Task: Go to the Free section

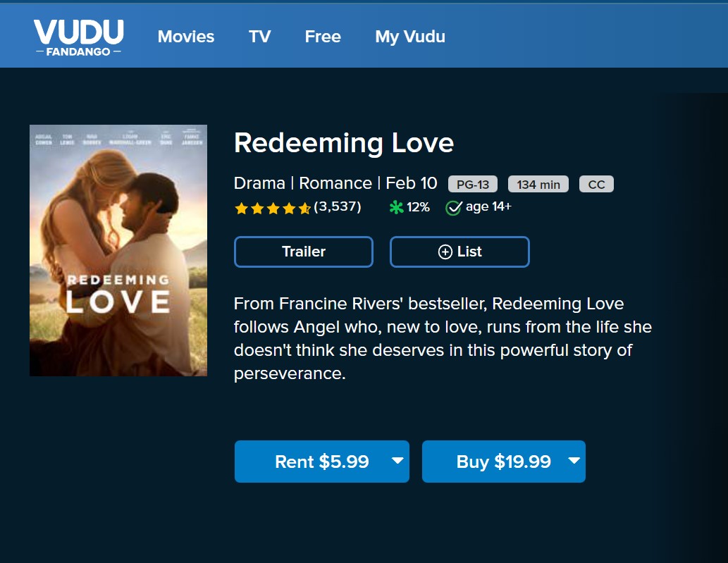Action: point(323,37)
